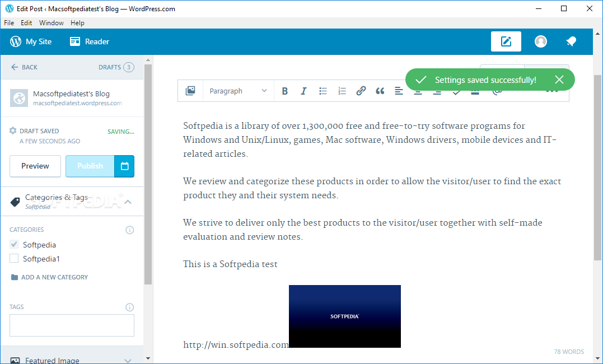Click the Softpedia image in the post
Screen dimensions: 603x364
pyautogui.click(x=344, y=316)
